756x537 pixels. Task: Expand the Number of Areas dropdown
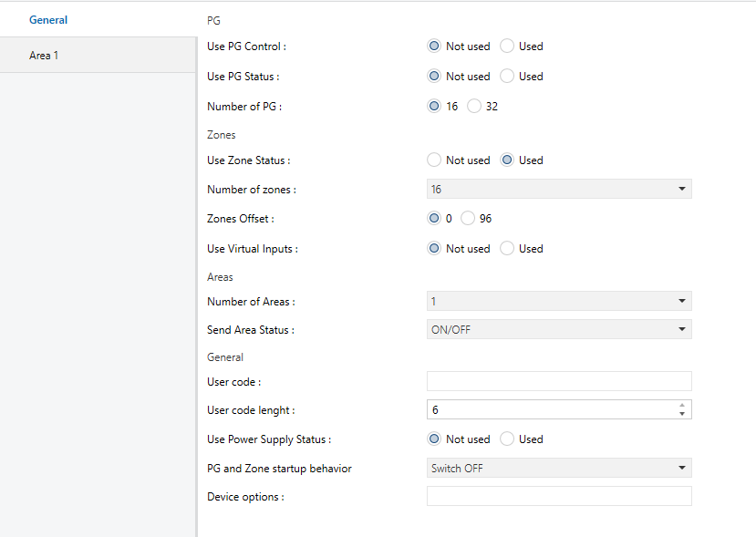tap(559, 301)
